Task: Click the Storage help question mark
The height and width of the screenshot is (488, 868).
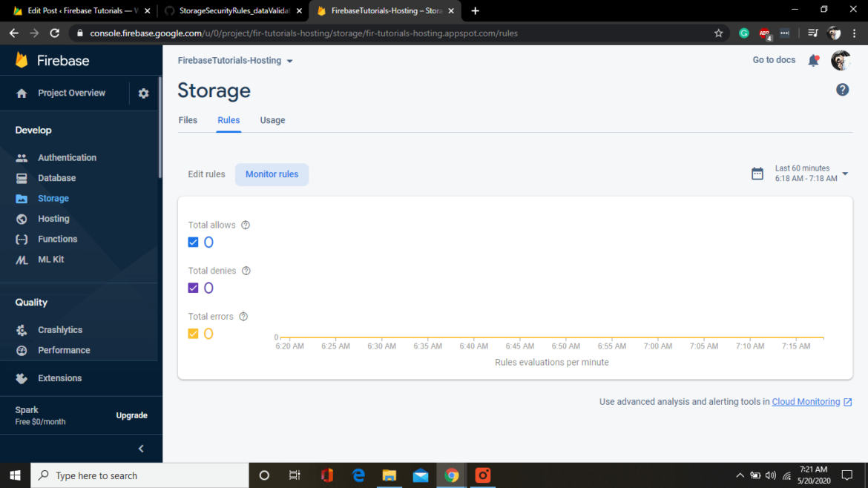Action: coord(842,89)
